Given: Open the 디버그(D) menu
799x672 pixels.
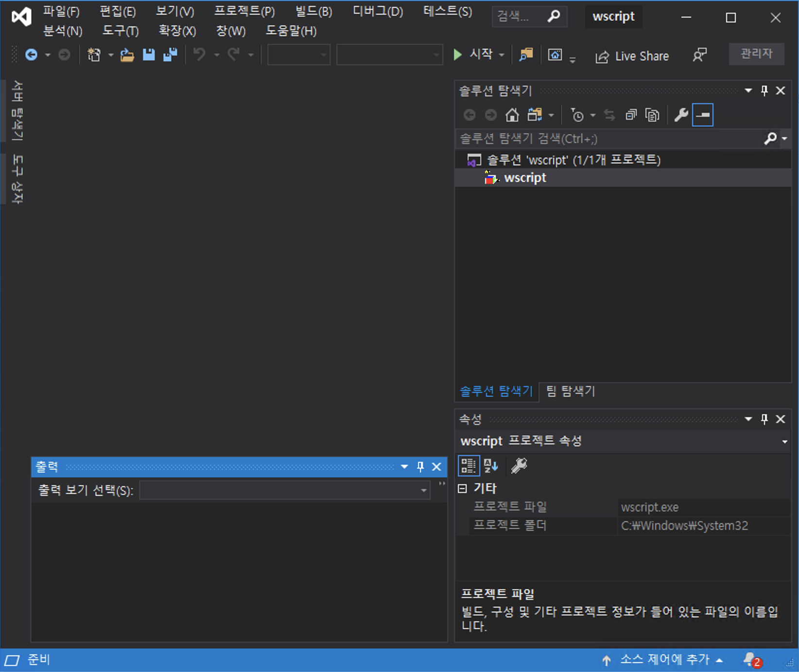Looking at the screenshot, I should (378, 12).
